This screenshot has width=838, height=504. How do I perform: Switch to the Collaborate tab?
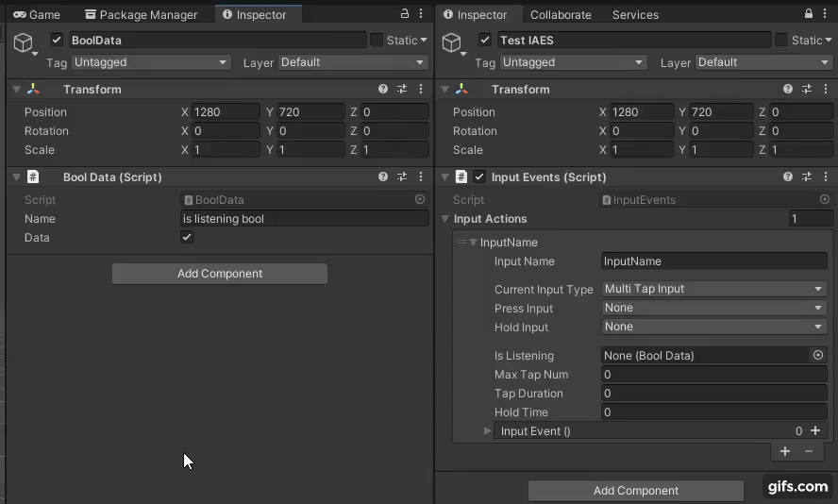coord(561,14)
